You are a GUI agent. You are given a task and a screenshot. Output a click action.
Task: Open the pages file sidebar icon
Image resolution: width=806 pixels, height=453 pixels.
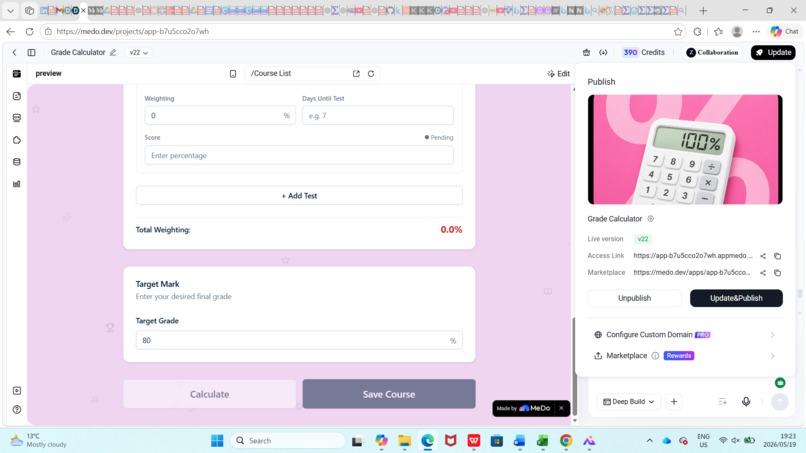(x=17, y=96)
